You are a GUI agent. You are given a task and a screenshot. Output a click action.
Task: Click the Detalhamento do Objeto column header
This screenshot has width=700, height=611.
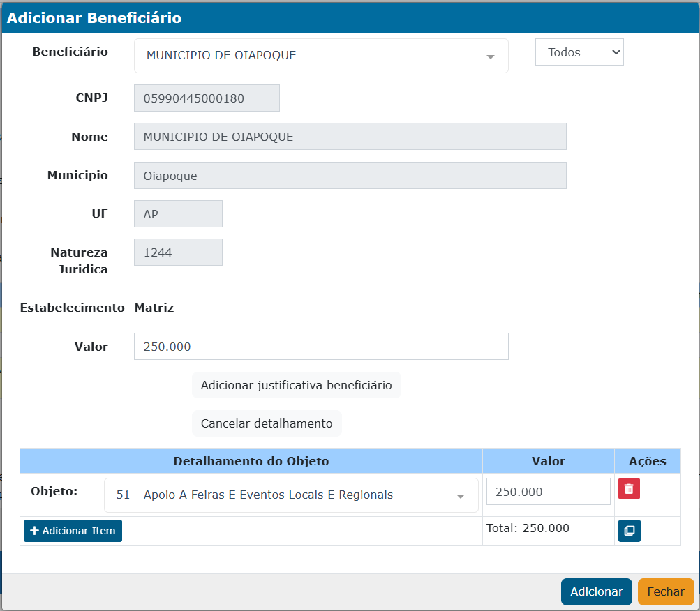click(251, 461)
